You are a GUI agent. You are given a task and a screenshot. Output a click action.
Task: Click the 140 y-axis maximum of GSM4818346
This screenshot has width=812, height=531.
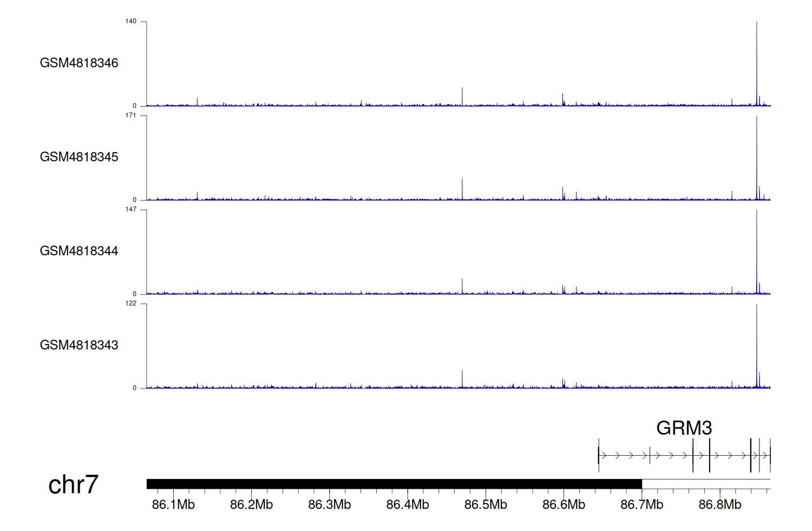point(131,22)
